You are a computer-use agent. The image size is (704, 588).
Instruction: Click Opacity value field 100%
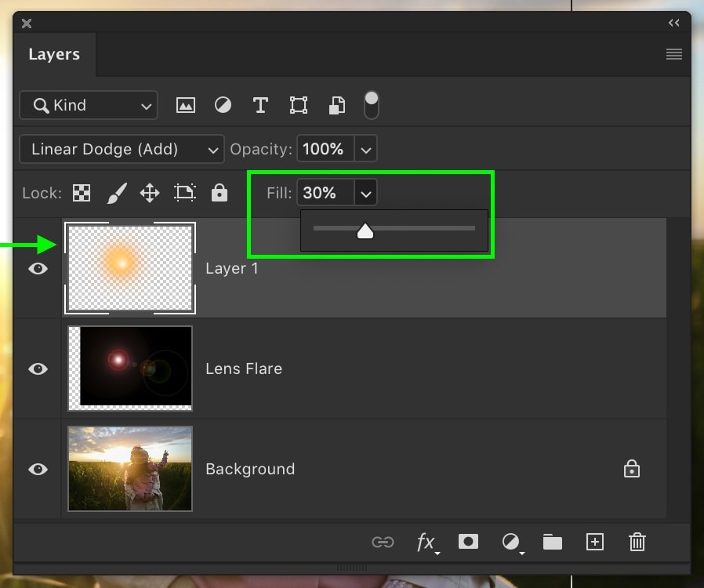click(325, 149)
